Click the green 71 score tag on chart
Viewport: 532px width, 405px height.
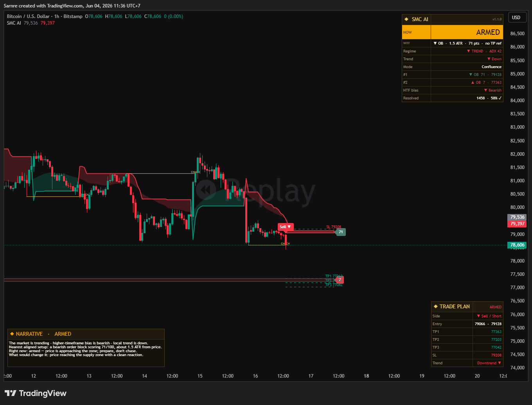coord(341,232)
